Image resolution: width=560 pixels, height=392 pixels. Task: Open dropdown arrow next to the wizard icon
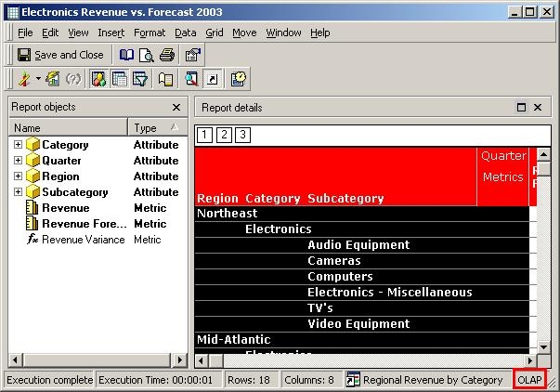[x=37, y=79]
